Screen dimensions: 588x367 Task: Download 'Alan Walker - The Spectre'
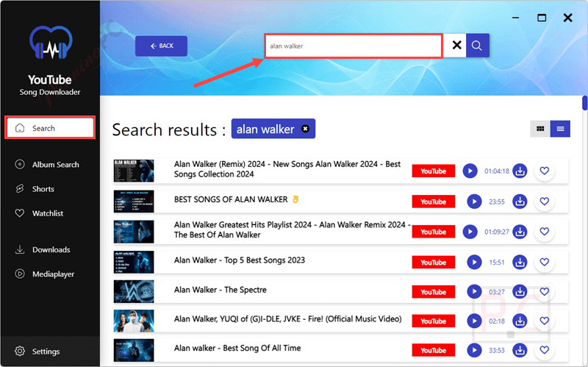520,291
